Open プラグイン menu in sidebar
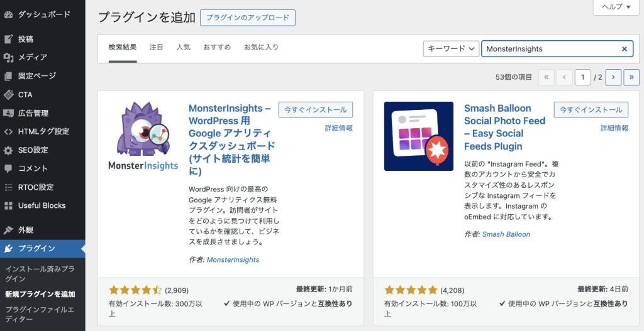The image size is (644, 331). (43, 249)
